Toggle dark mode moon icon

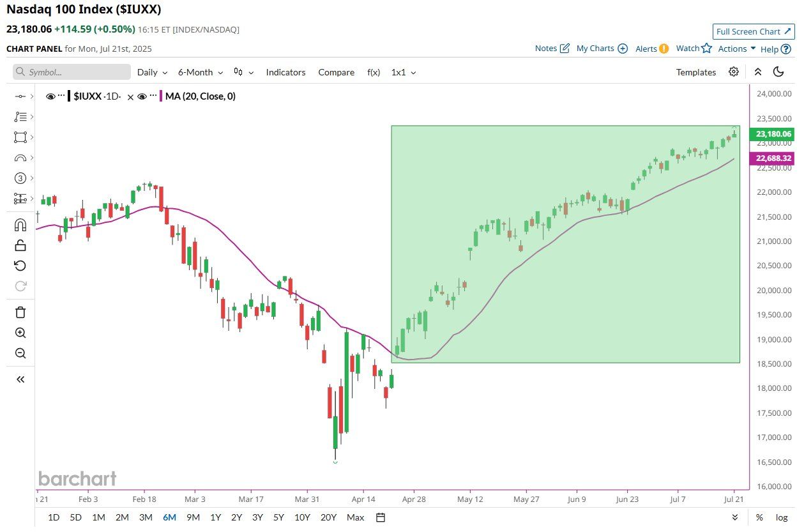[x=778, y=72]
